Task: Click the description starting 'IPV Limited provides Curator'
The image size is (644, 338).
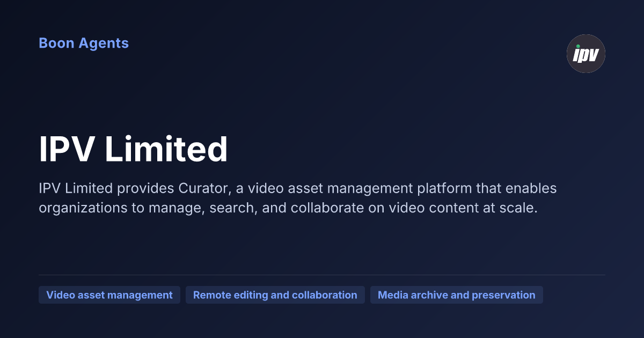Action: [x=298, y=199]
